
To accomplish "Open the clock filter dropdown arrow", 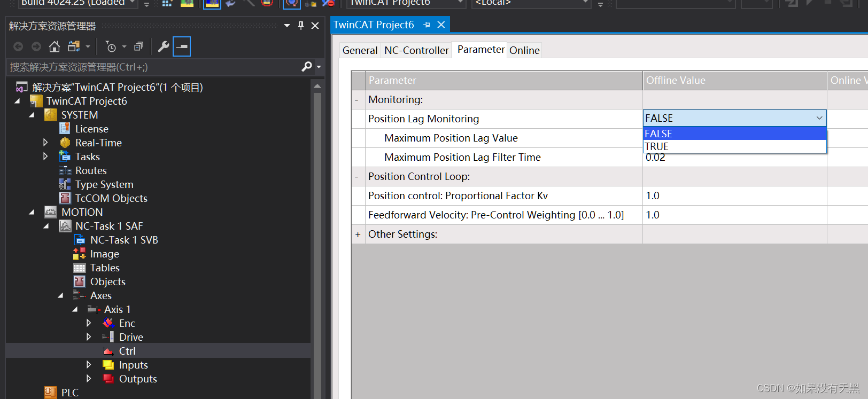I will (x=124, y=46).
